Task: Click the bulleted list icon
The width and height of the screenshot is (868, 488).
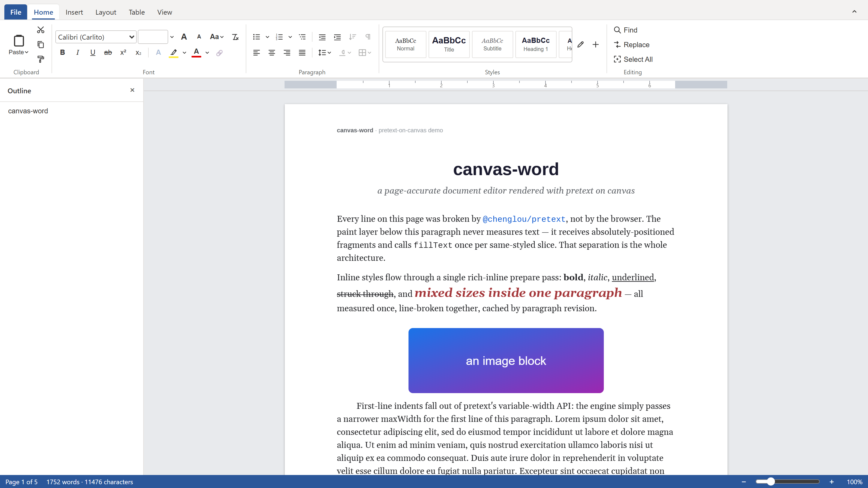Action: click(256, 37)
